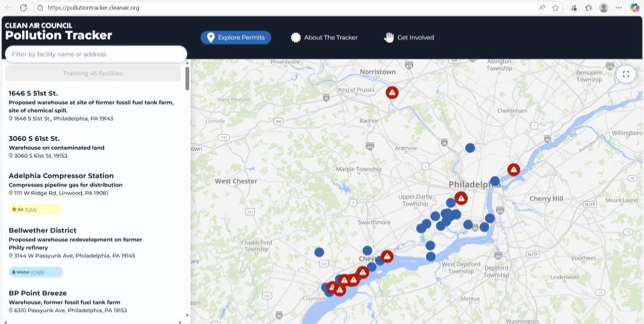Click the fullscreen map icon
The height and width of the screenshot is (324, 644).
click(625, 74)
